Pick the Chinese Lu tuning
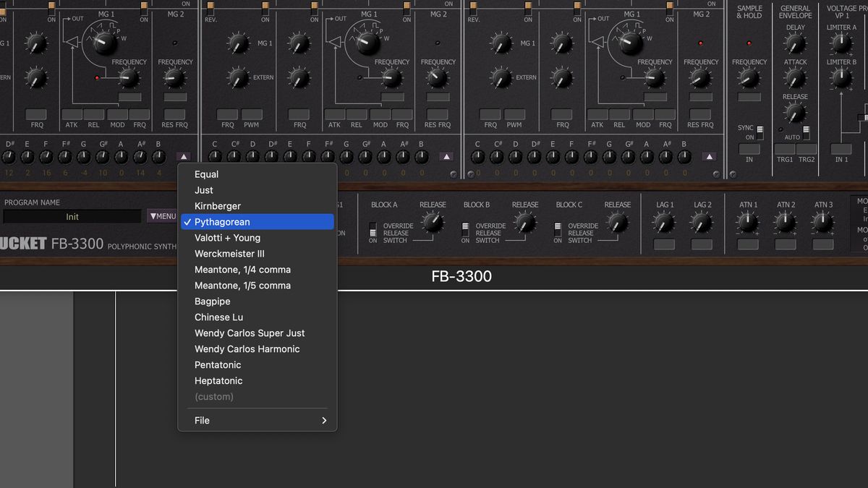The width and height of the screenshot is (868, 488). click(x=257, y=317)
